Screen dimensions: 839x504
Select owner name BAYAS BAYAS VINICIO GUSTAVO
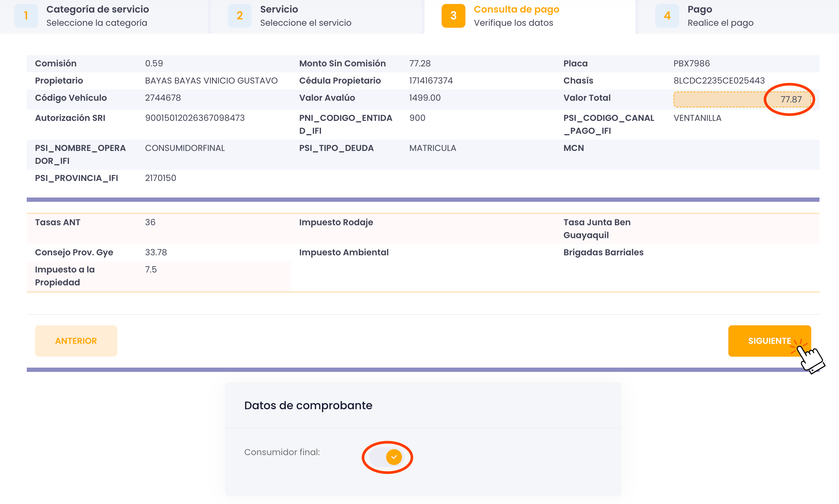[211, 81]
